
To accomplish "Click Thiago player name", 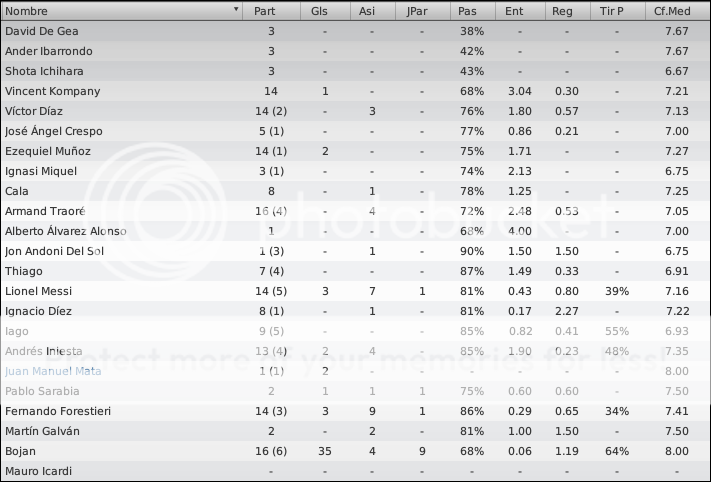I will (x=24, y=271).
